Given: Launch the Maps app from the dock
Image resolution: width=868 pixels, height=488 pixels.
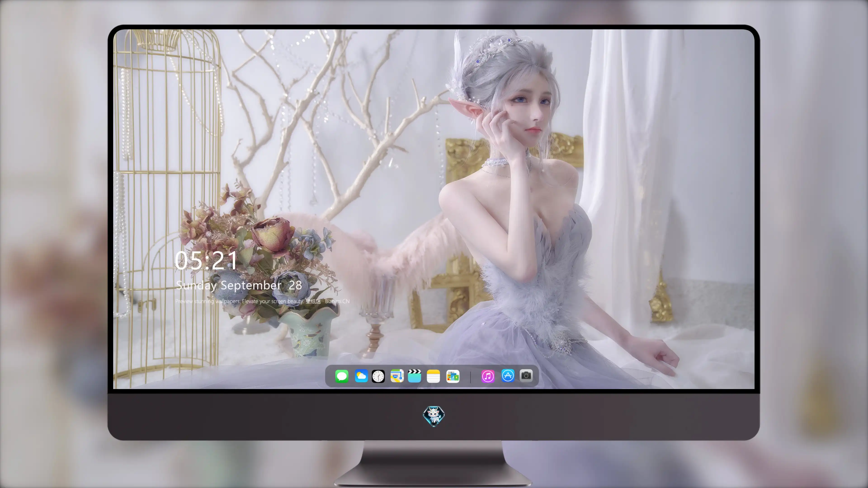Looking at the screenshot, I should [397, 376].
